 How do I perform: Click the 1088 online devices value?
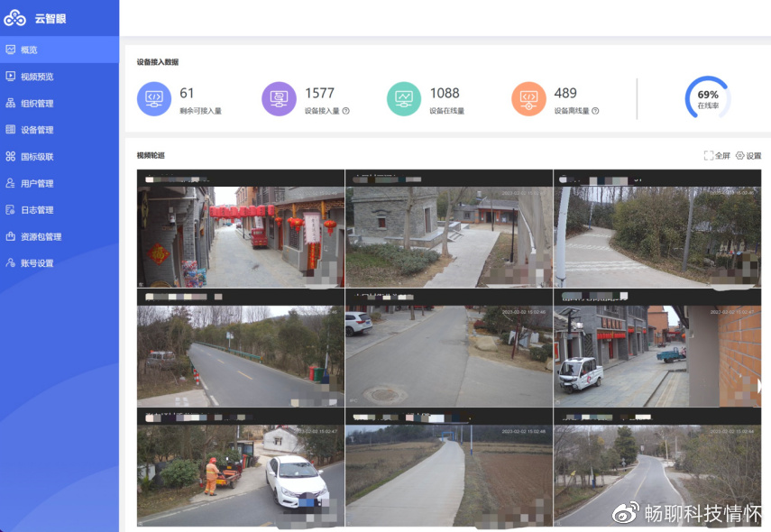coord(445,93)
